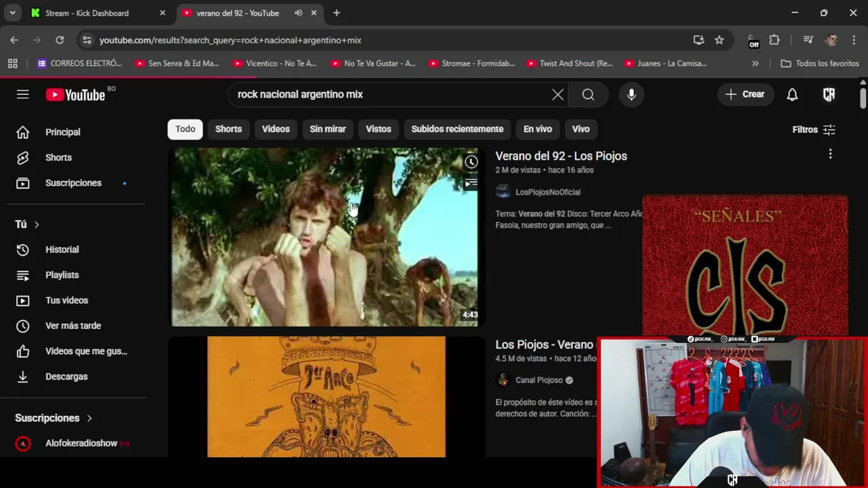
Task: Close the verano del 92 - YouTube tab
Action: [314, 13]
